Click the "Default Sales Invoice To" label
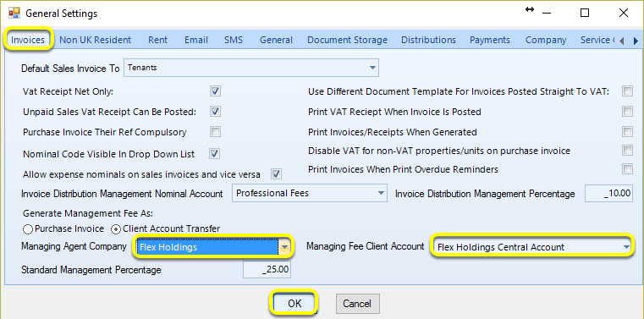The height and width of the screenshot is (319, 644). (x=70, y=69)
